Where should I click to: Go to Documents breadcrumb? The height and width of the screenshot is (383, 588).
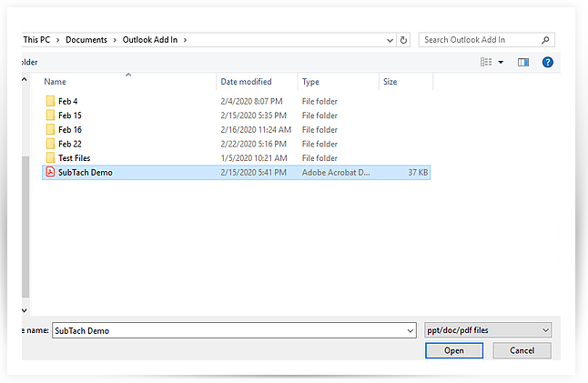click(86, 40)
